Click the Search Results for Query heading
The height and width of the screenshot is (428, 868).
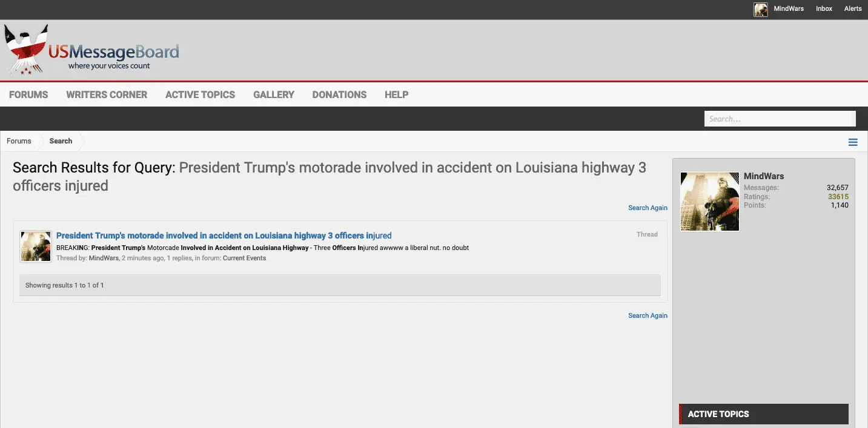(330, 177)
